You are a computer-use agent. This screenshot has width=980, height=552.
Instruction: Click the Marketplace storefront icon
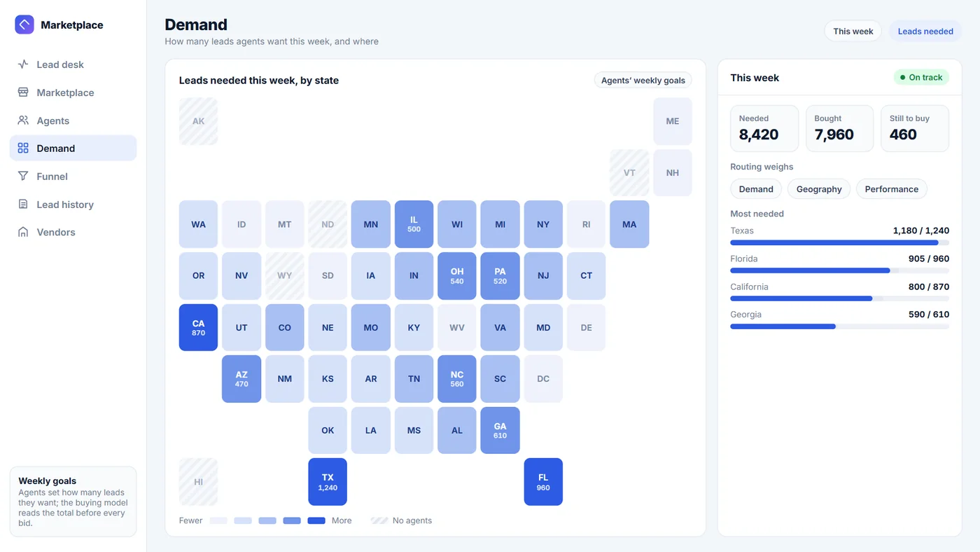pyautogui.click(x=23, y=92)
